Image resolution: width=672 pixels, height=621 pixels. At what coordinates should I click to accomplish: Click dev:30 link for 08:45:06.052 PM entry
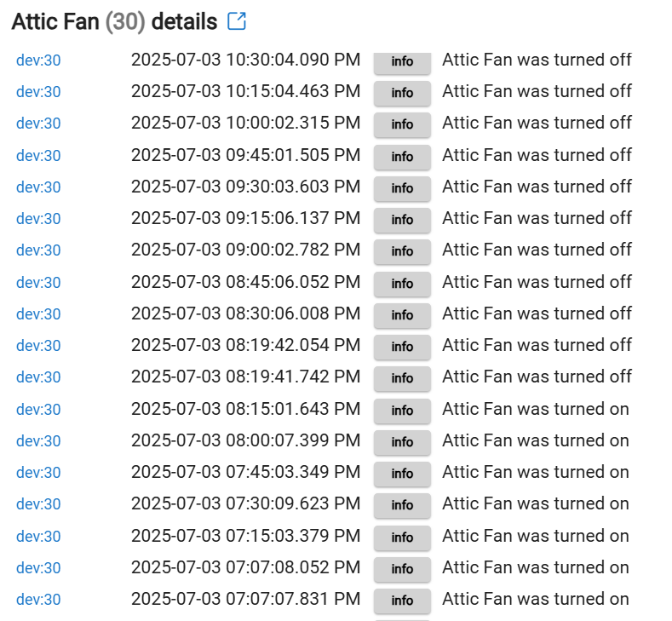pos(38,283)
